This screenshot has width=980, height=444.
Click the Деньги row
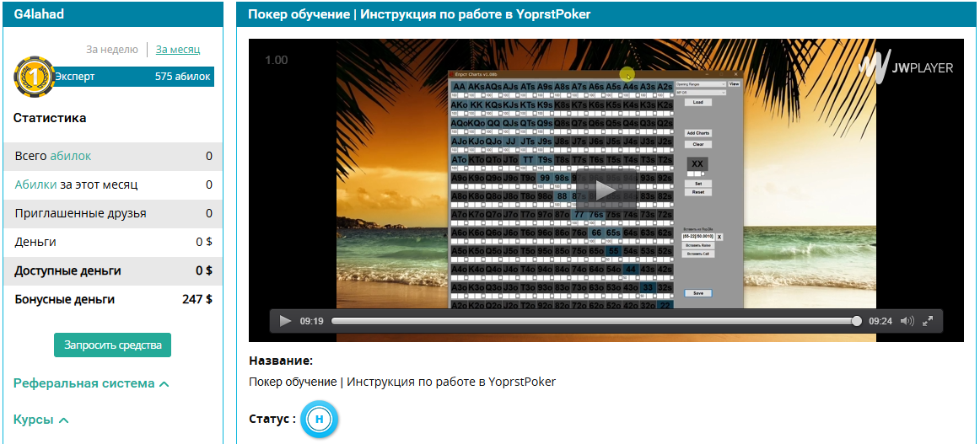113,243
